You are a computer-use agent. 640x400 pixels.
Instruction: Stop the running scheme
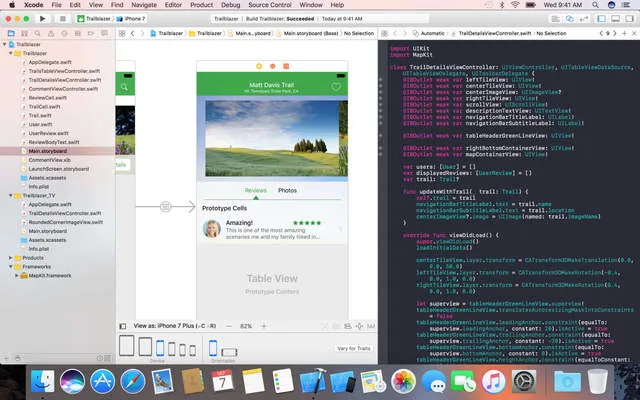pos(62,19)
